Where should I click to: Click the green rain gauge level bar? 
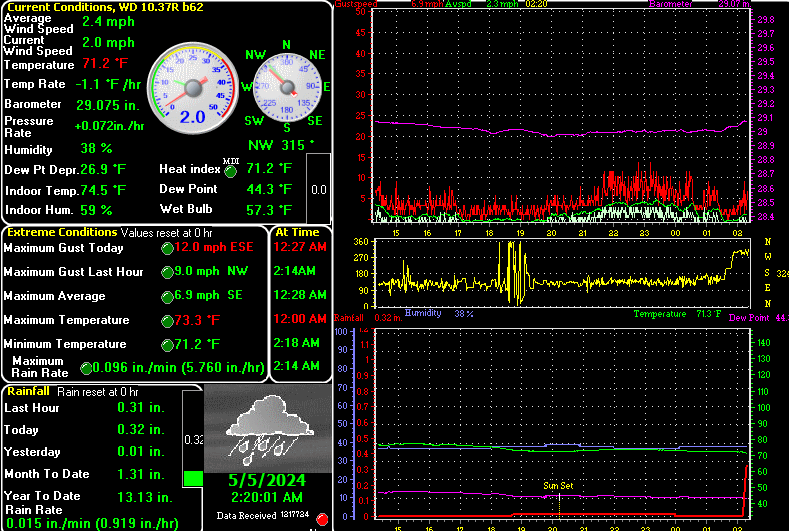tap(193, 478)
